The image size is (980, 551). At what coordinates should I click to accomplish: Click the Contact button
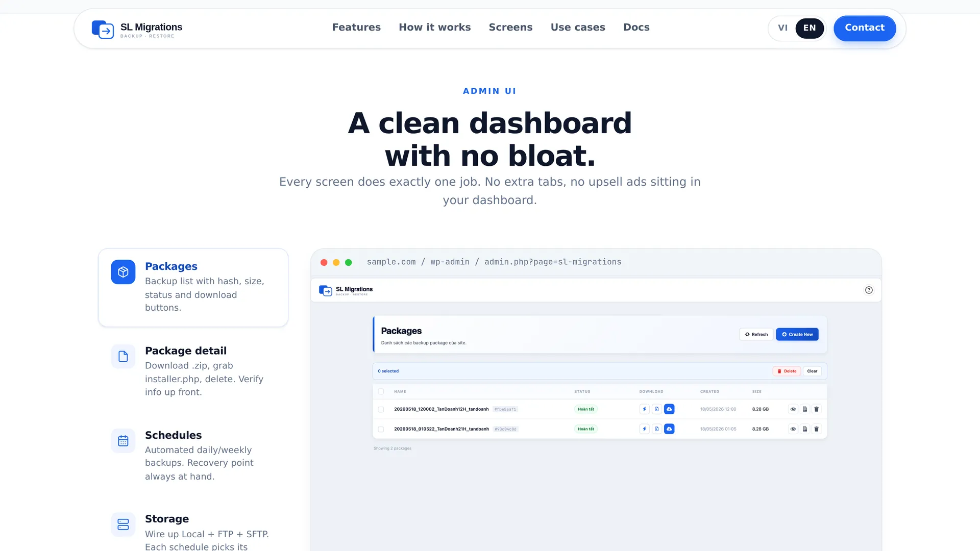(865, 28)
